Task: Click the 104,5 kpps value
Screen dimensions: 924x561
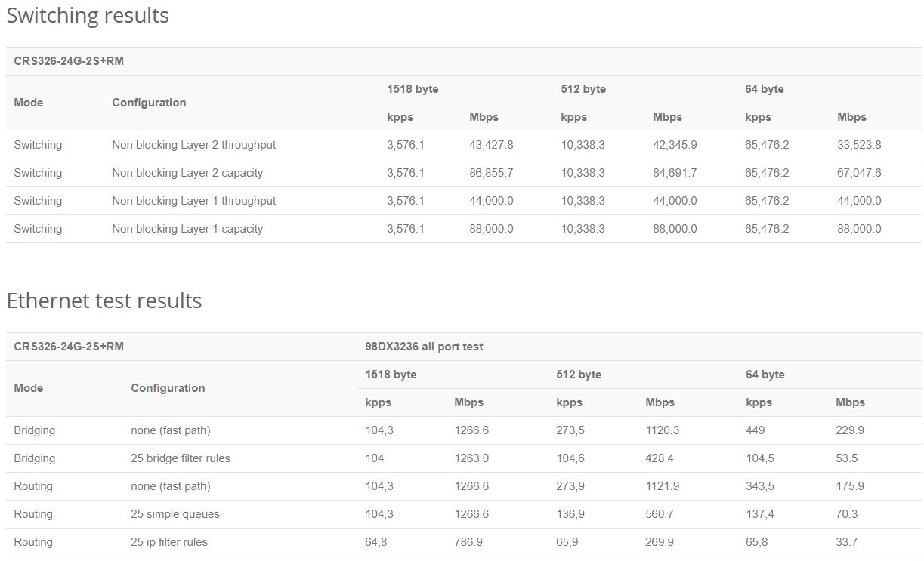Action: (760, 458)
